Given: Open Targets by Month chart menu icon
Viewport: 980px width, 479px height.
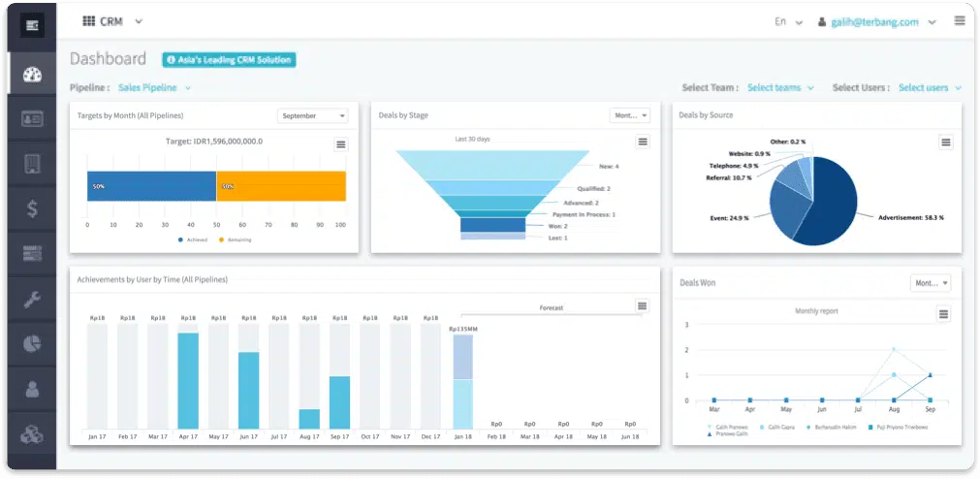Looking at the screenshot, I should [340, 144].
